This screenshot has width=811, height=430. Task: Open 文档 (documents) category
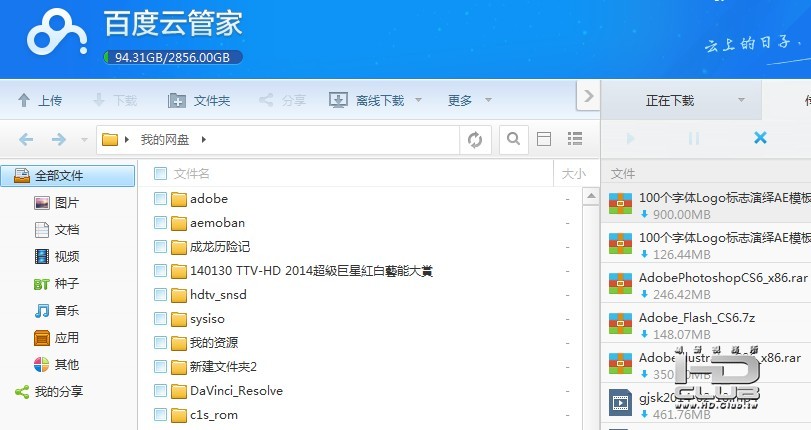tap(56, 230)
